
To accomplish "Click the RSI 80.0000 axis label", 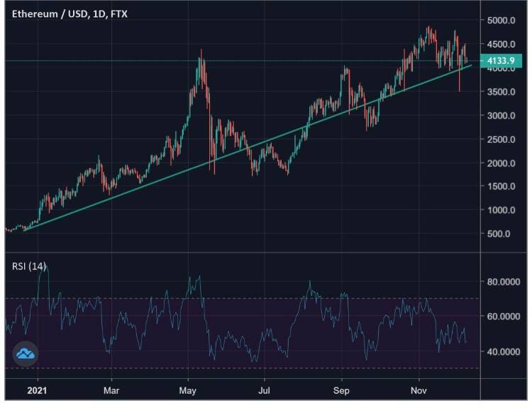I will pyautogui.click(x=504, y=282).
